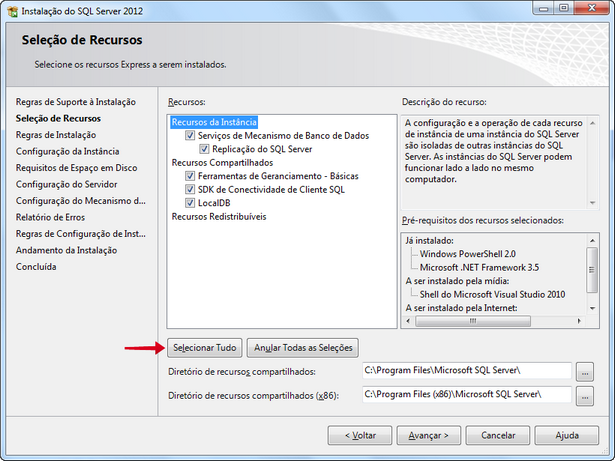This screenshot has height=461, width=615.
Task: Click Anular Todas as Seleções button
Action: click(x=303, y=348)
